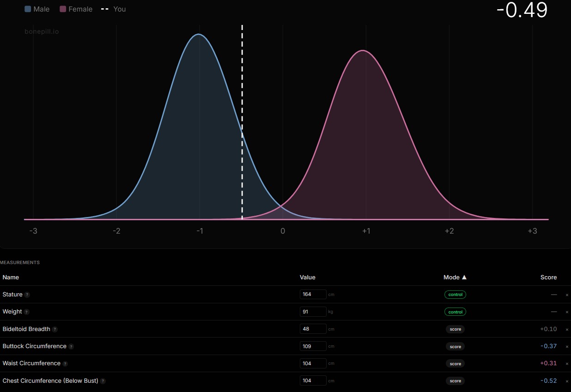Click the Buttock Circumference value field showing 109
This screenshot has height=392, width=571.
click(313, 346)
